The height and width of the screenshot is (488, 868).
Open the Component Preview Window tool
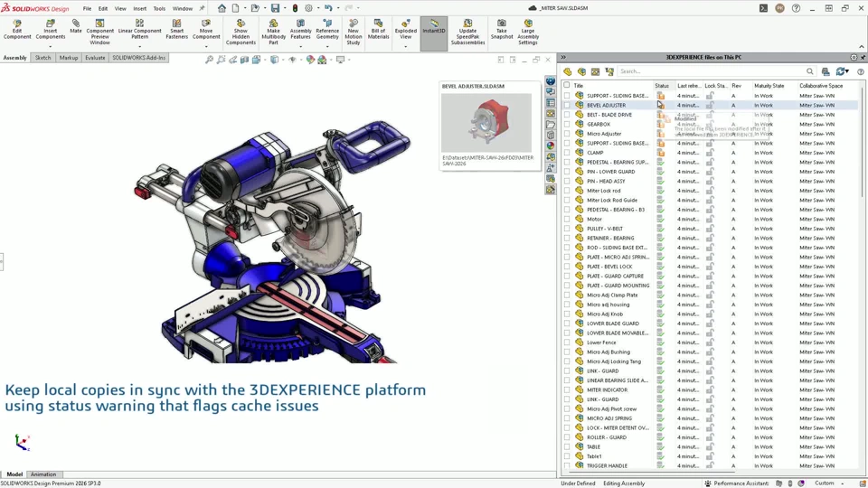point(99,33)
